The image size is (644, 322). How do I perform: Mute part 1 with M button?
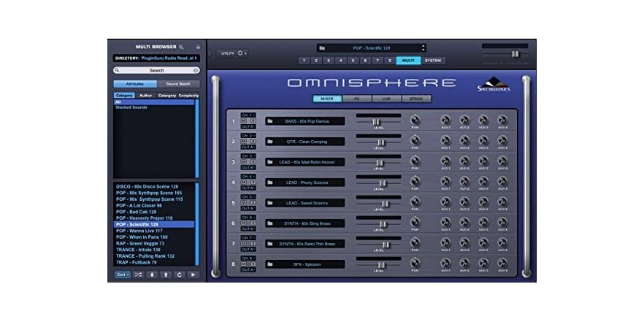244,120
